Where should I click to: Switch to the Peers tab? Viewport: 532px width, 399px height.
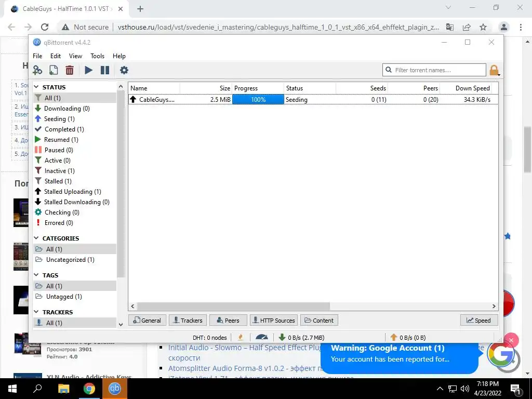click(x=228, y=320)
